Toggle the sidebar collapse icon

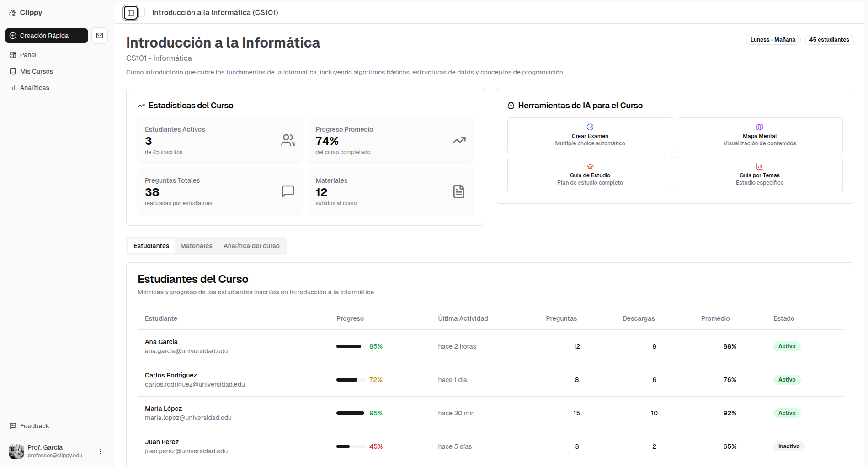[x=131, y=12]
